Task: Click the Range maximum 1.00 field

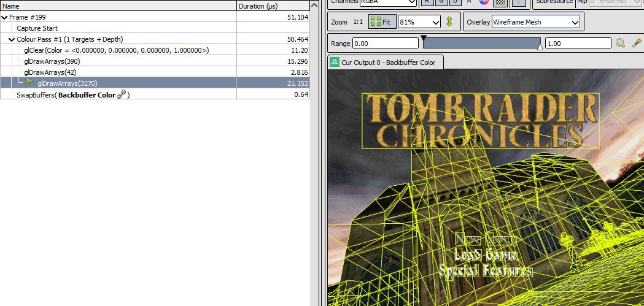Action: (578, 43)
